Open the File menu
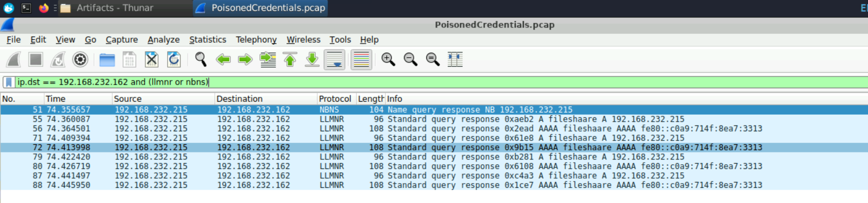868x203 pixels. 13,39
